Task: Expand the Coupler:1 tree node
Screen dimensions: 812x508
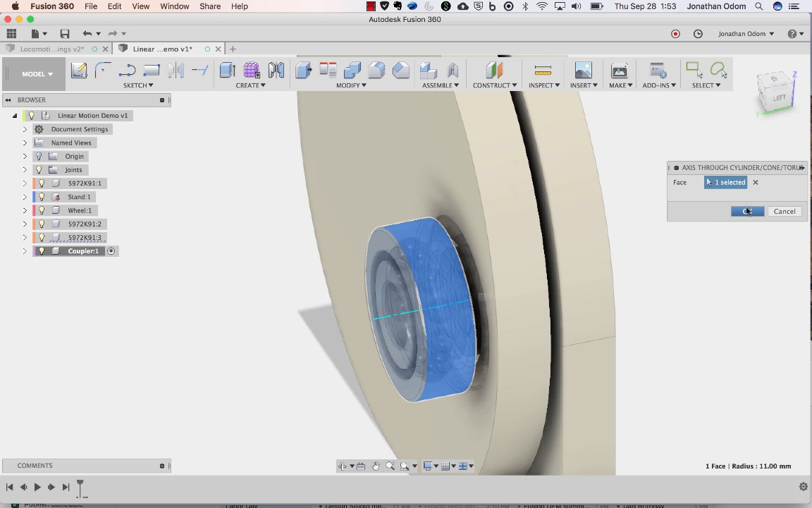Action: tap(25, 251)
